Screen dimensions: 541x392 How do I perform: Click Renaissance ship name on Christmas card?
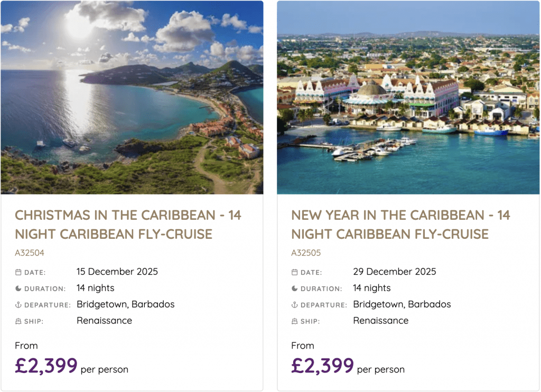[104, 321]
